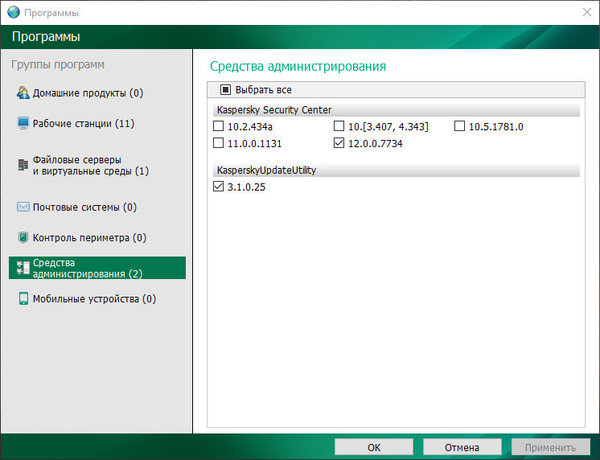The height and width of the screenshot is (460, 600).
Task: Click the globe icon in title bar
Action: (x=12, y=11)
